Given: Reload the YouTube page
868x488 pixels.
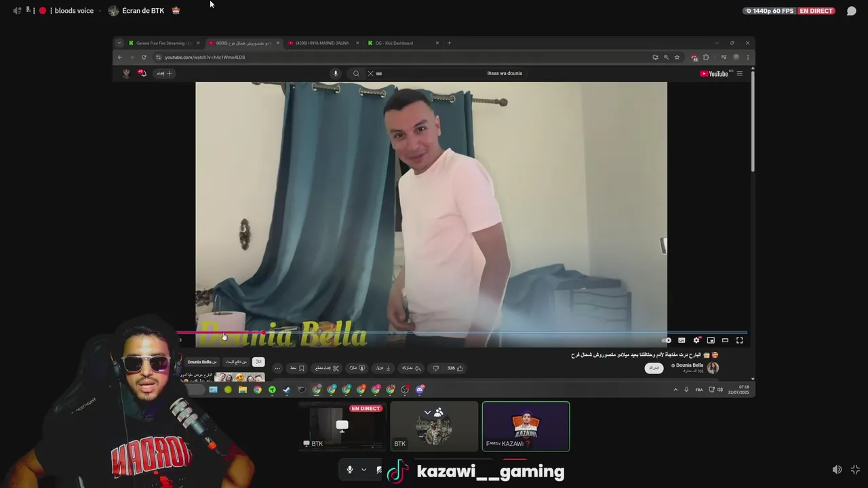Looking at the screenshot, I should pyautogui.click(x=144, y=57).
